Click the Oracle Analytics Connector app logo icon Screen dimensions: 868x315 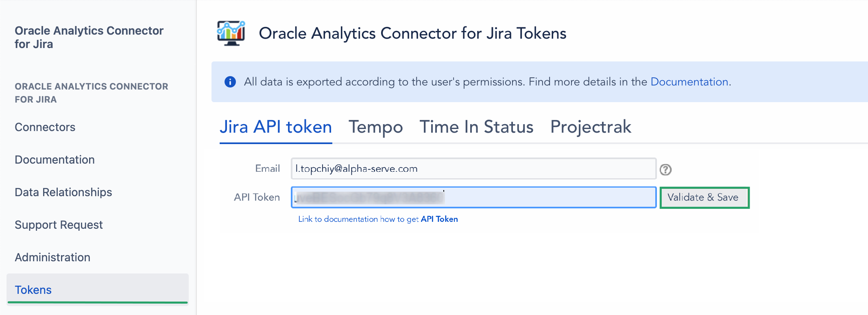[231, 33]
